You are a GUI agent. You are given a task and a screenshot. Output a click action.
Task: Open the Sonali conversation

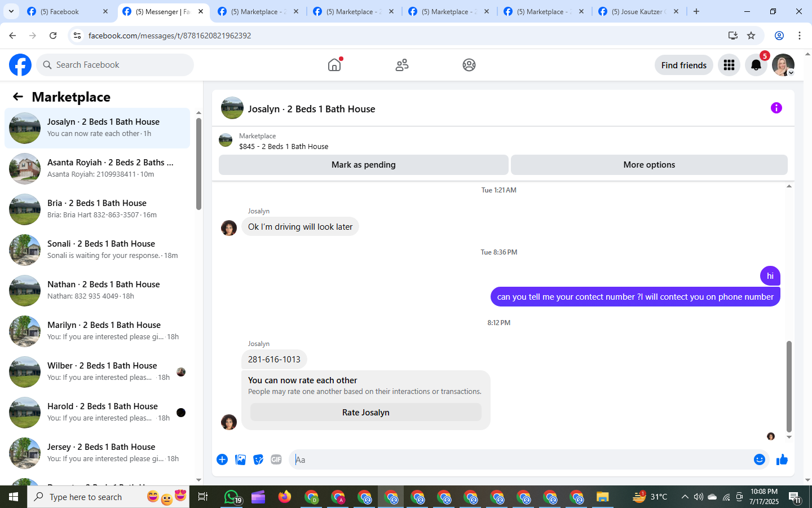[x=97, y=250]
